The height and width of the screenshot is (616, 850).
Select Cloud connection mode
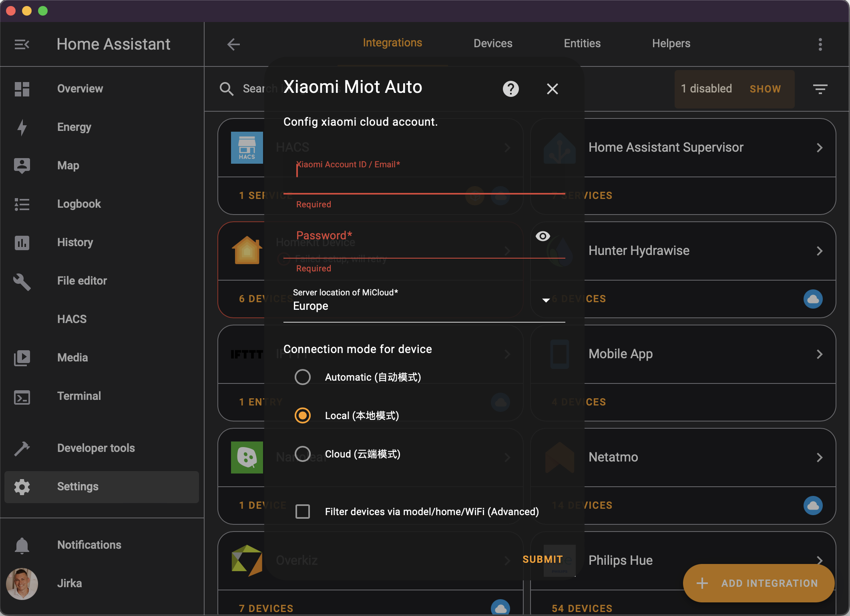tap(302, 454)
